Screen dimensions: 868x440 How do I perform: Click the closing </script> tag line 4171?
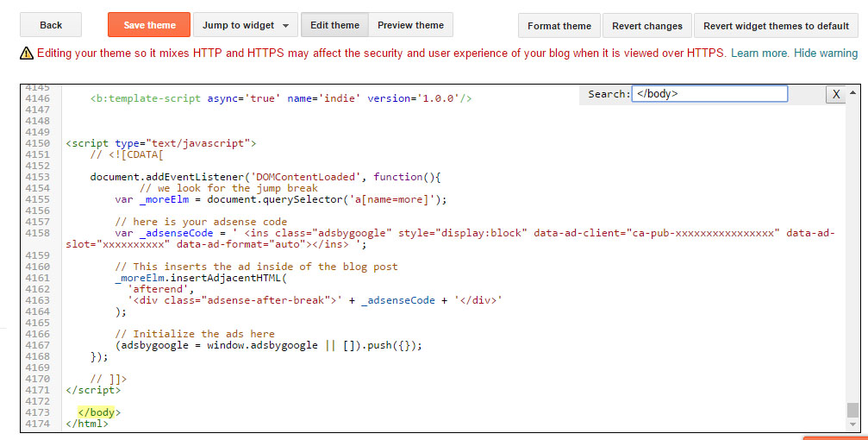[x=93, y=390]
